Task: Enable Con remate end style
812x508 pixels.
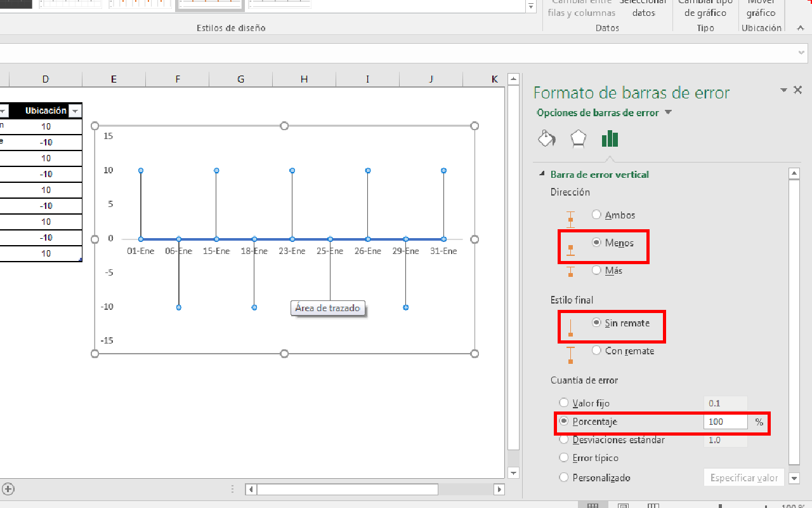Action: click(596, 350)
